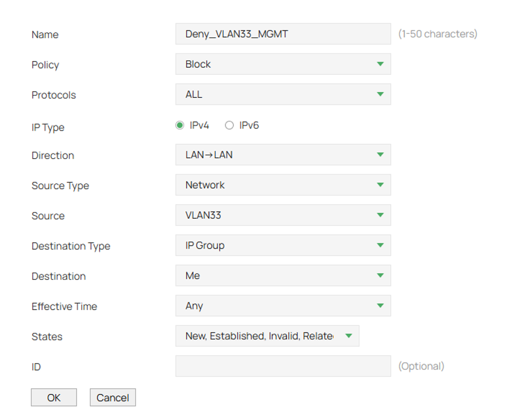Viewport: 517px width, 420px height.
Task: Open the Policy dropdown showing Block
Action: [x=283, y=64]
